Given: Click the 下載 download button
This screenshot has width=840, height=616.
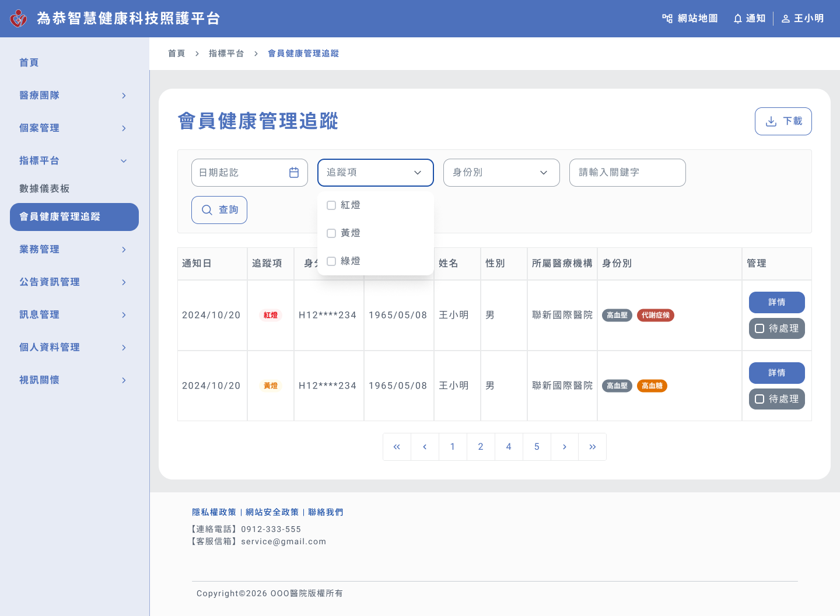Looking at the screenshot, I should [x=783, y=121].
